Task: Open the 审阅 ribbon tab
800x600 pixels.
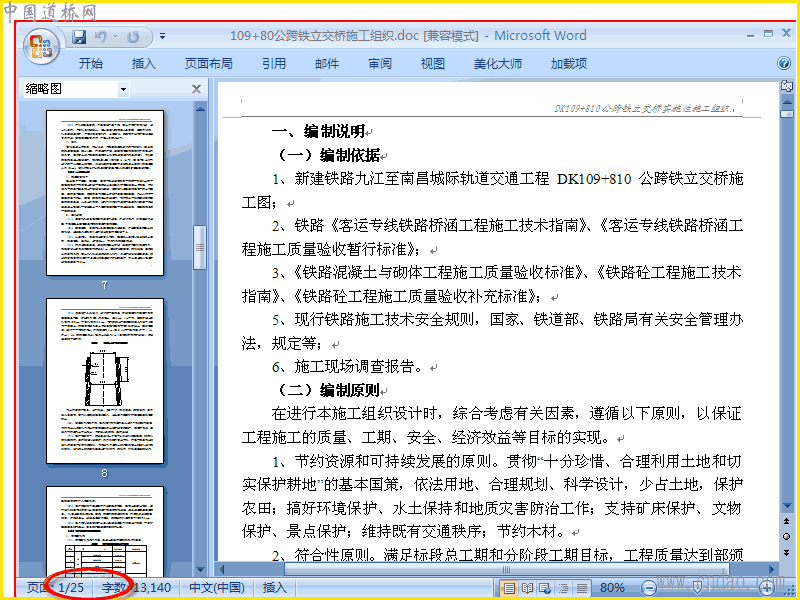Action: 380,64
